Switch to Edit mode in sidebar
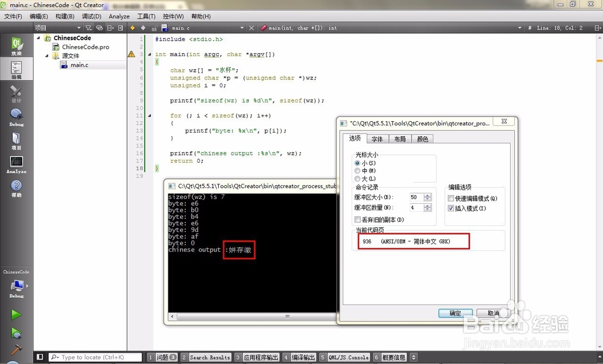The width and height of the screenshot is (603, 364). click(16, 69)
